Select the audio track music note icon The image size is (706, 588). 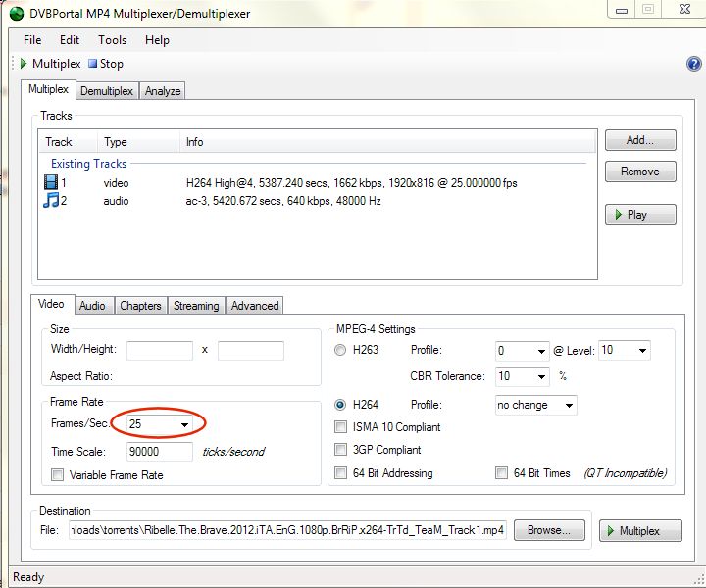click(51, 200)
